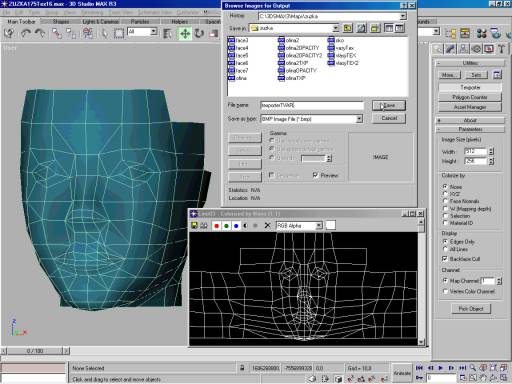The width and height of the screenshot is (512, 384).
Task: Click Pick Object button
Action: point(471,309)
